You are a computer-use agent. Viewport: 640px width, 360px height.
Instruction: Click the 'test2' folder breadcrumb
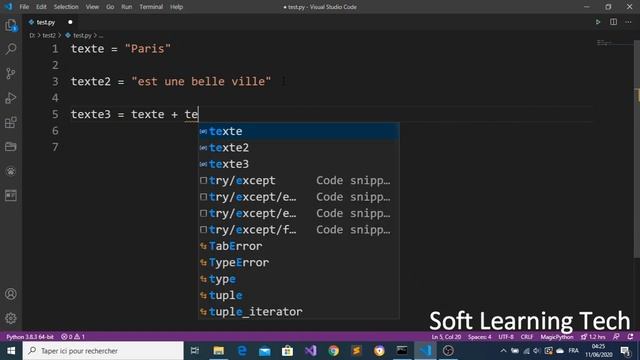(49, 36)
